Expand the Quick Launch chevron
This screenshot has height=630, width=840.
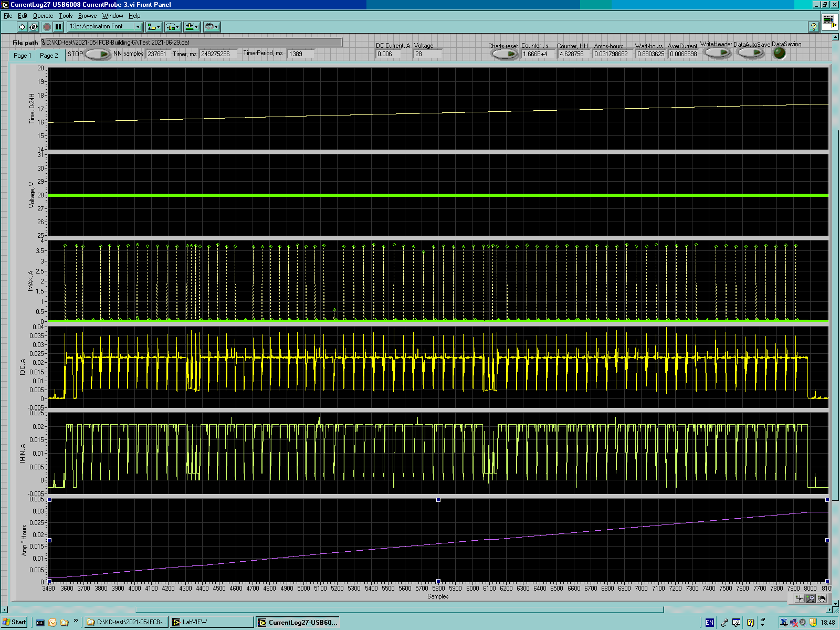(76, 621)
